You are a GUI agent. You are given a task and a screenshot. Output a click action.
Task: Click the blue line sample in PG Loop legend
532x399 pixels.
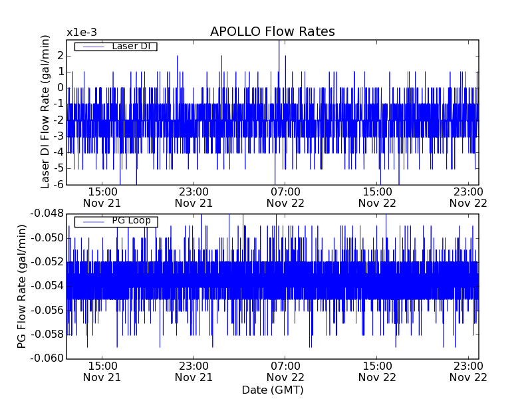click(x=90, y=221)
